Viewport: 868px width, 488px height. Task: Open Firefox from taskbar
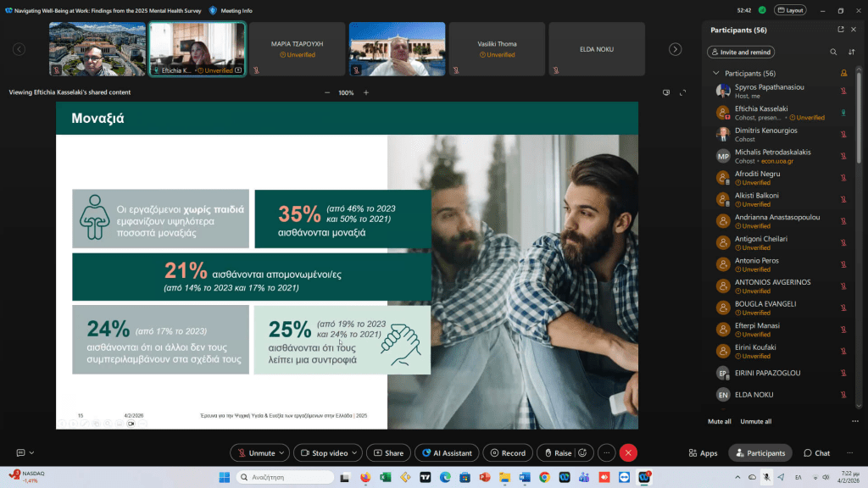[365, 477]
